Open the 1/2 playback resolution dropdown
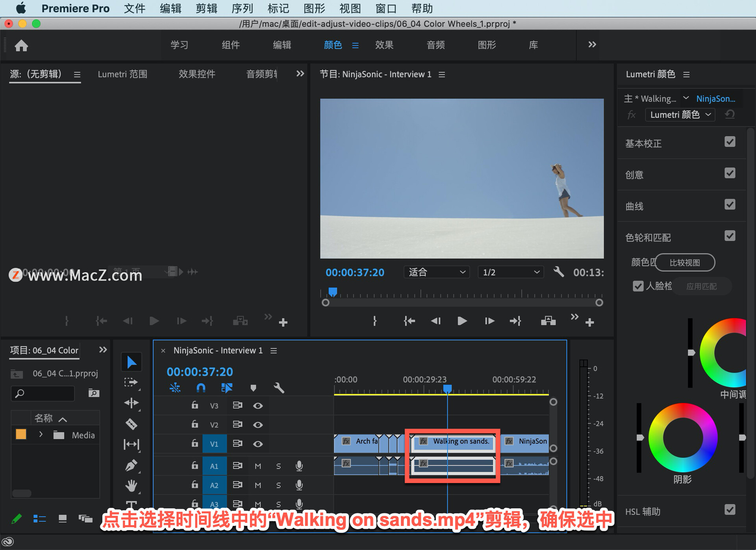 (511, 272)
